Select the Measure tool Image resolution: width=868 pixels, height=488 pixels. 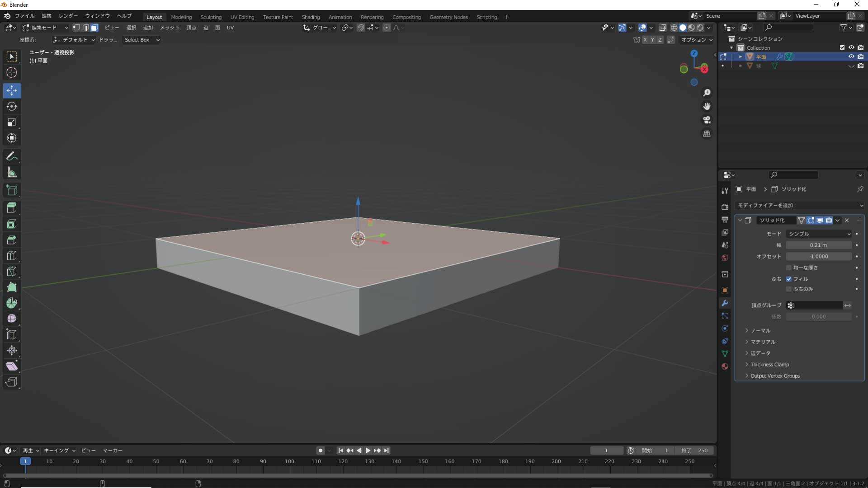(12, 172)
